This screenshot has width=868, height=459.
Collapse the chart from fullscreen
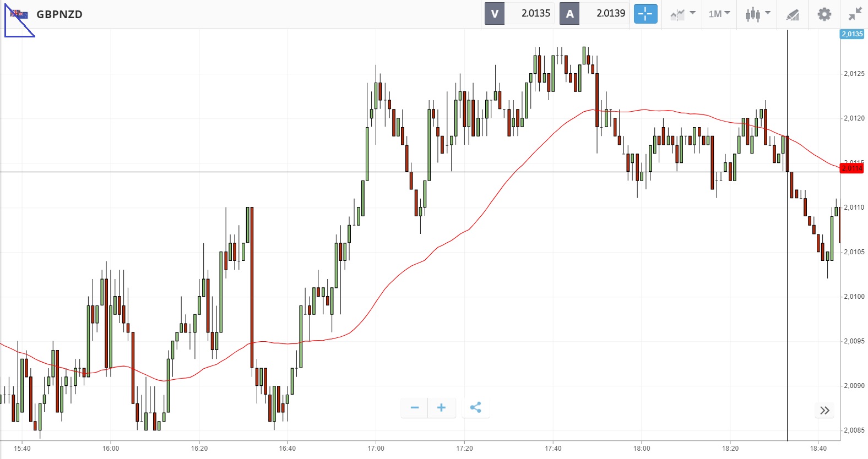tap(855, 14)
